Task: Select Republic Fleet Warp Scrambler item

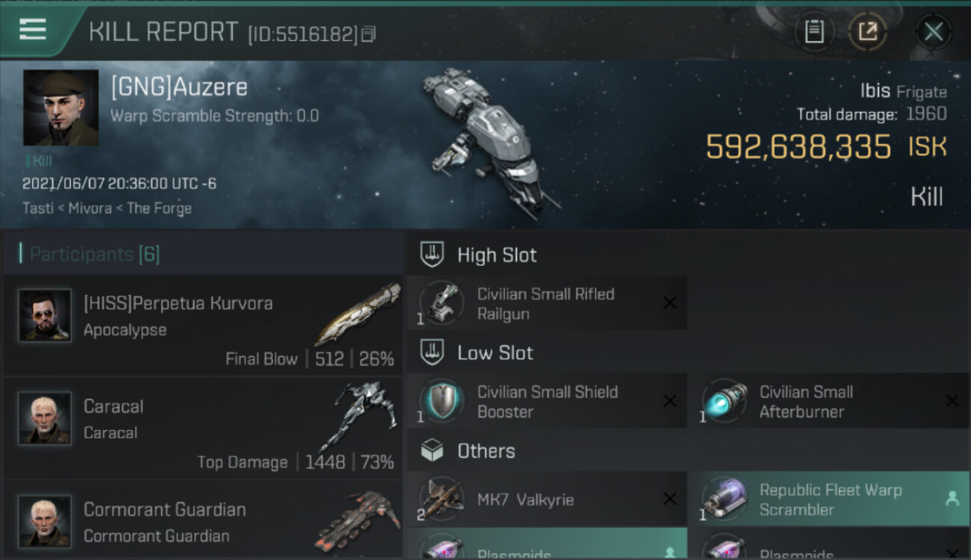Action: 829,499
